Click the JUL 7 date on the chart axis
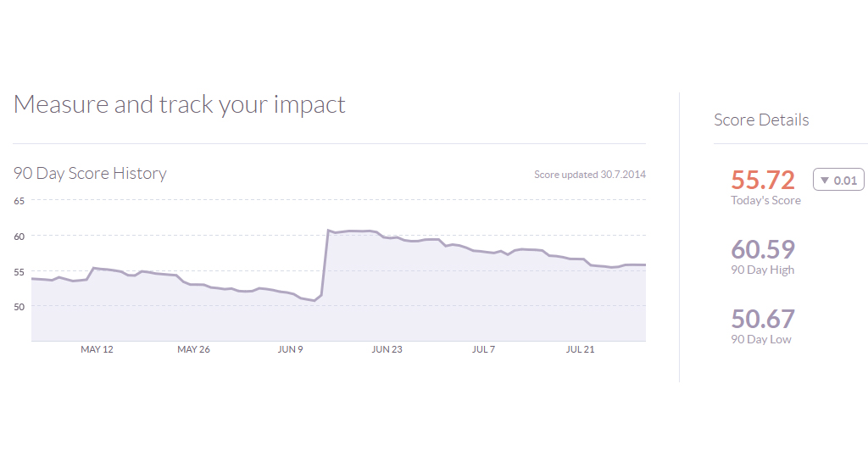Screen dimensions: 868x451 coord(483,349)
